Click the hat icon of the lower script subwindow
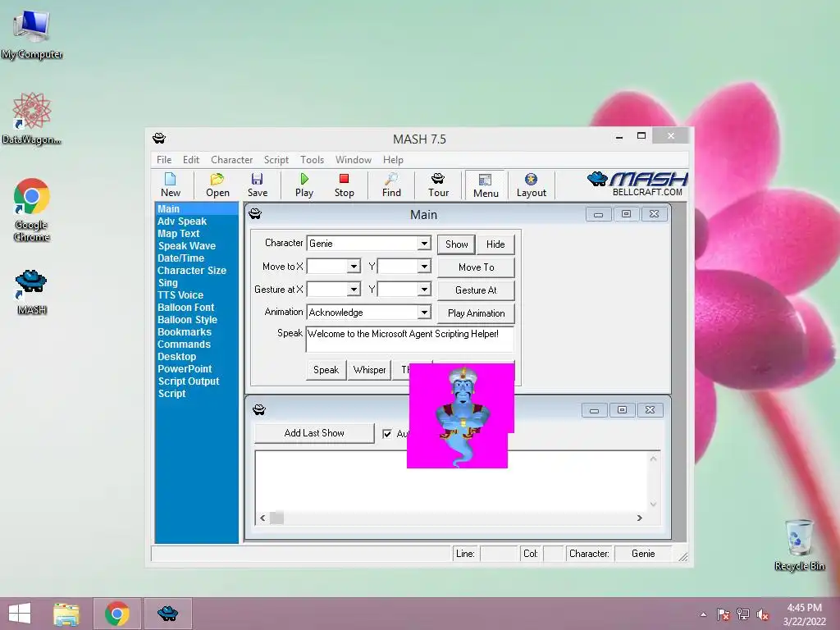840x630 pixels. pos(259,410)
